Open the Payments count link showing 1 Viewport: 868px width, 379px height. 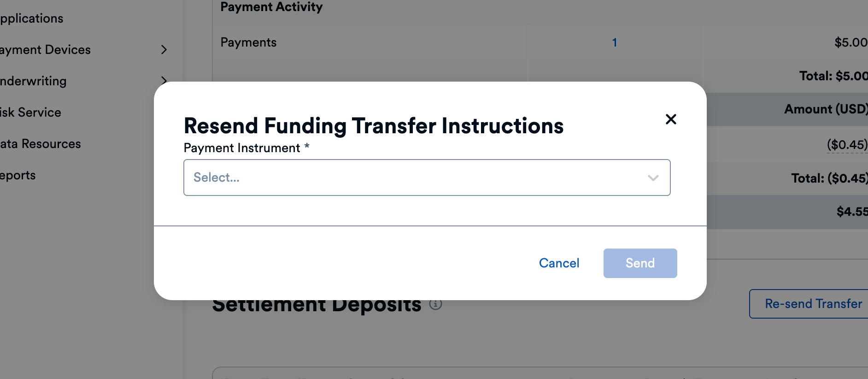[x=614, y=43]
